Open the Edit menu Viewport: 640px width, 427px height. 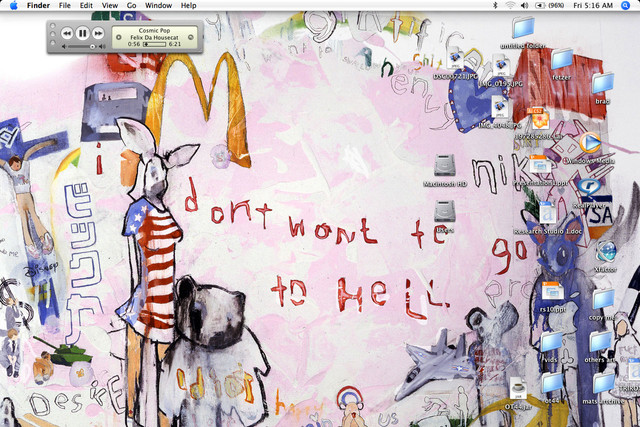click(x=86, y=5)
